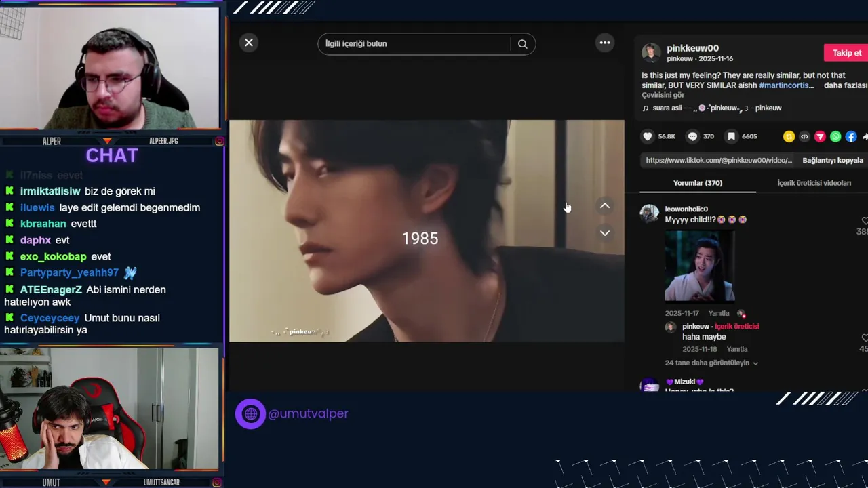Viewport: 868px width, 488px height.
Task: Expand '24 tane daha görüntüleyin' replies
Action: (x=711, y=363)
